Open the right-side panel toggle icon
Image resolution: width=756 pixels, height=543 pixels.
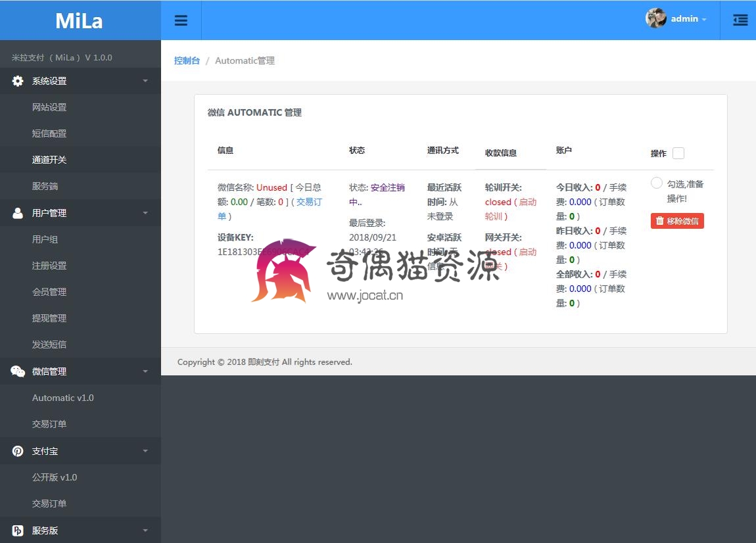tap(740, 20)
